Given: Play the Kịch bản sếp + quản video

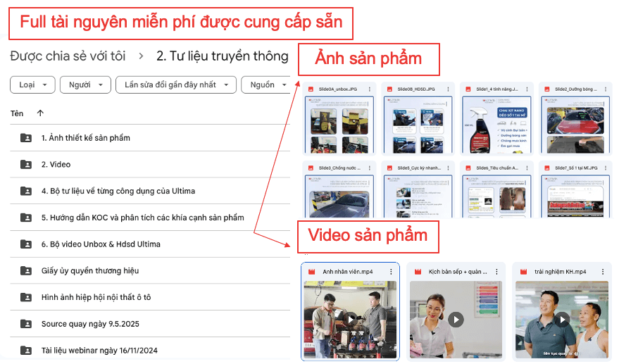Looking at the screenshot, I should [456, 320].
